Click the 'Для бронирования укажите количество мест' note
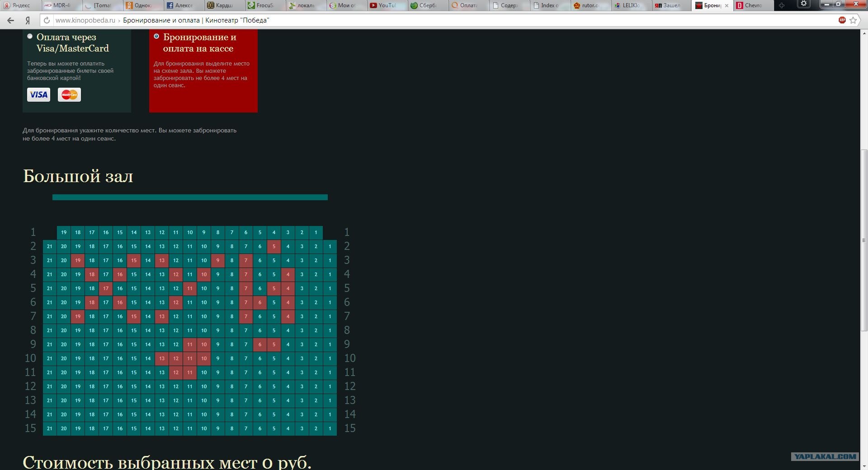The height and width of the screenshot is (470, 868). pyautogui.click(x=130, y=135)
